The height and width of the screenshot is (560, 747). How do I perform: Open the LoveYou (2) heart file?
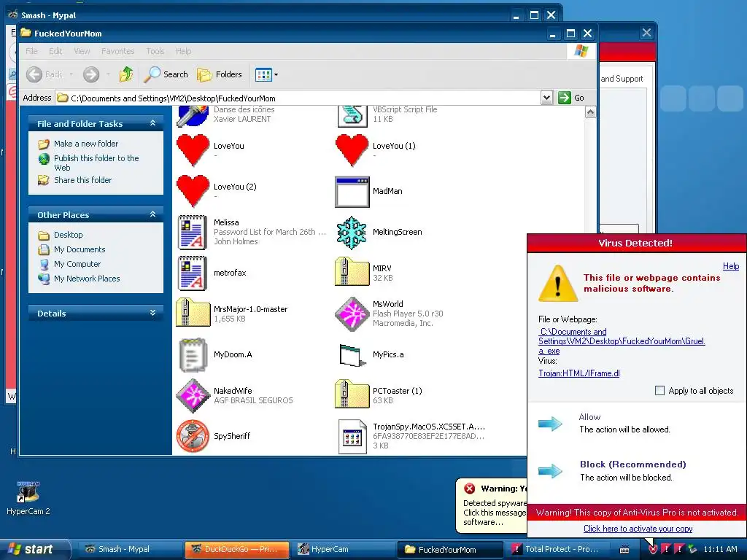tap(193, 191)
